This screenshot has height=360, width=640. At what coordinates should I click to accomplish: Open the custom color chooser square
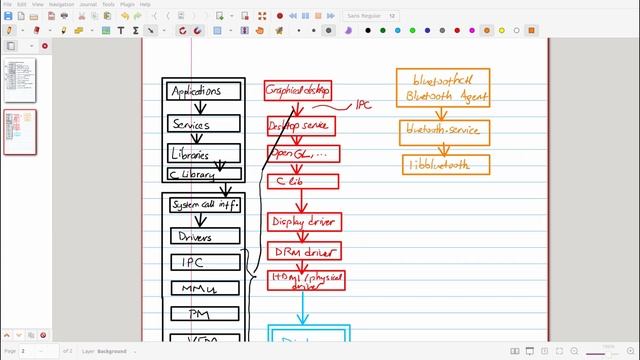531,30
